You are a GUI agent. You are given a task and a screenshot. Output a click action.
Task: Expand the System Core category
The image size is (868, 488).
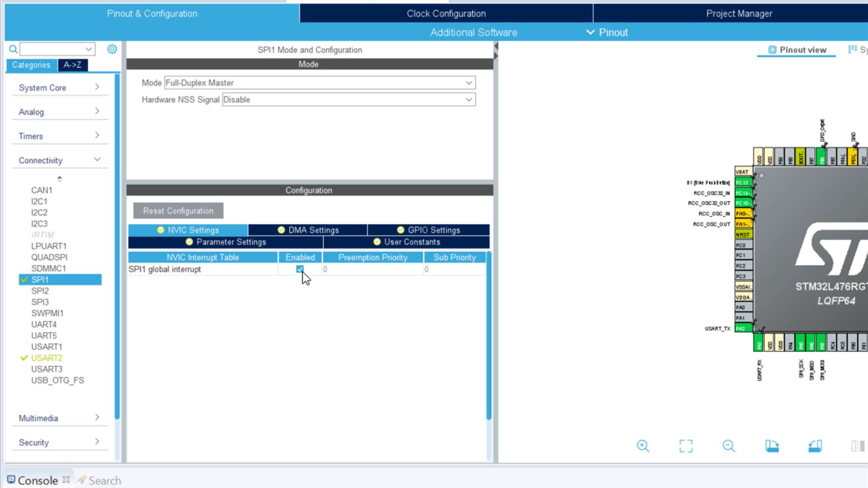coord(59,88)
